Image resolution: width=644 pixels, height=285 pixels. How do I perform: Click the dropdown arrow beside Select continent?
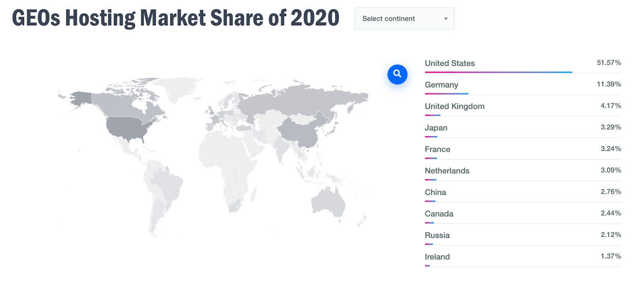pos(446,19)
